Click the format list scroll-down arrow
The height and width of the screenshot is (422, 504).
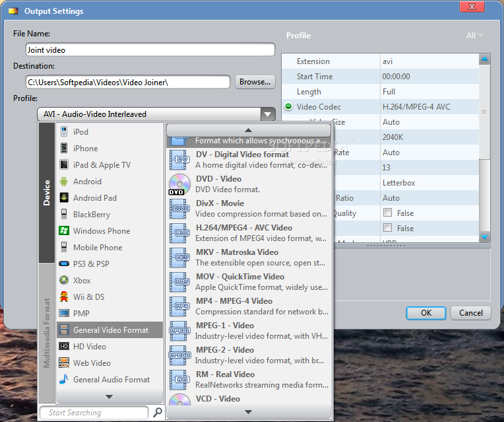pyautogui.click(x=249, y=412)
